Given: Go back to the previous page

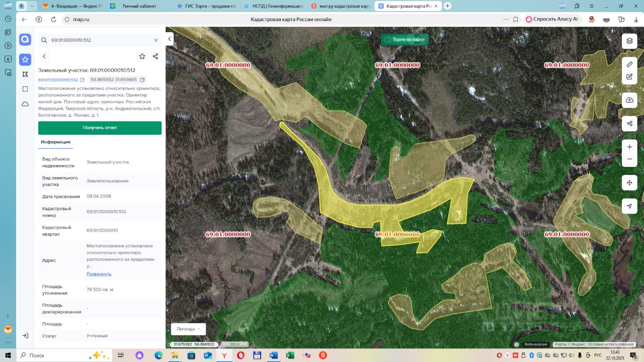Looking at the screenshot, I should coord(24,19).
